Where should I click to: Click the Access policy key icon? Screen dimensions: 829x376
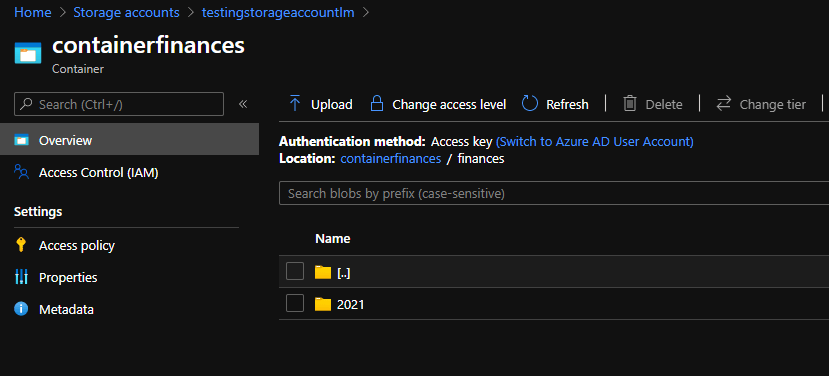point(21,245)
